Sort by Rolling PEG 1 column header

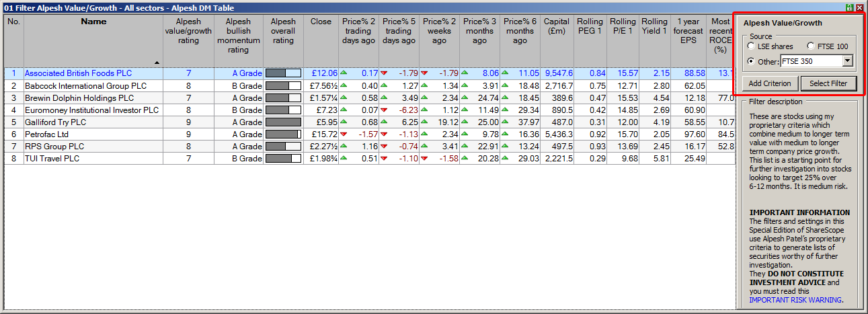click(590, 40)
